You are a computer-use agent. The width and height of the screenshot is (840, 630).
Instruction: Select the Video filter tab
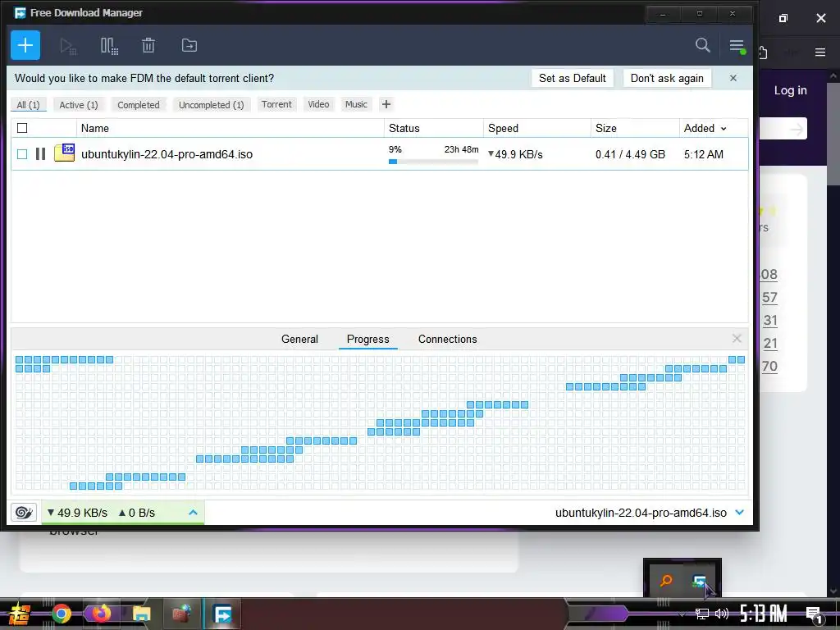coord(318,104)
